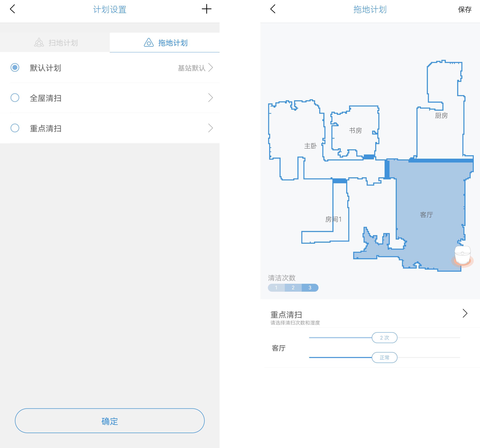Click the robot icon next to 扫地计划
The width and height of the screenshot is (480, 448).
[x=39, y=42]
